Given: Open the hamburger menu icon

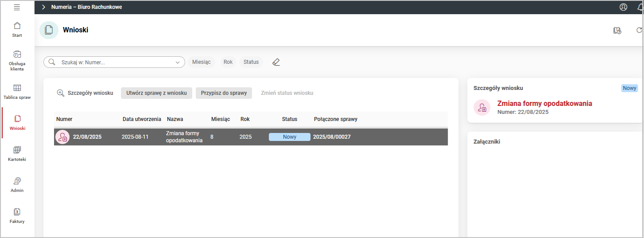Looking at the screenshot, I should (x=17, y=7).
